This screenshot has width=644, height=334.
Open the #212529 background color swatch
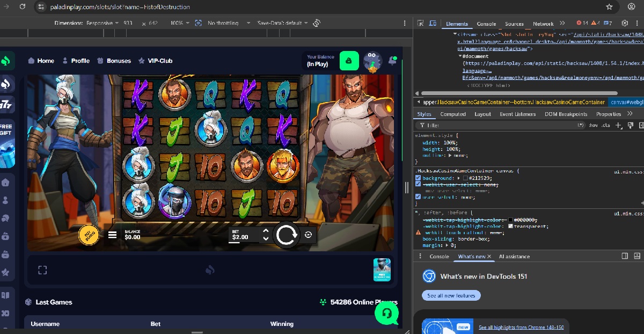click(466, 178)
